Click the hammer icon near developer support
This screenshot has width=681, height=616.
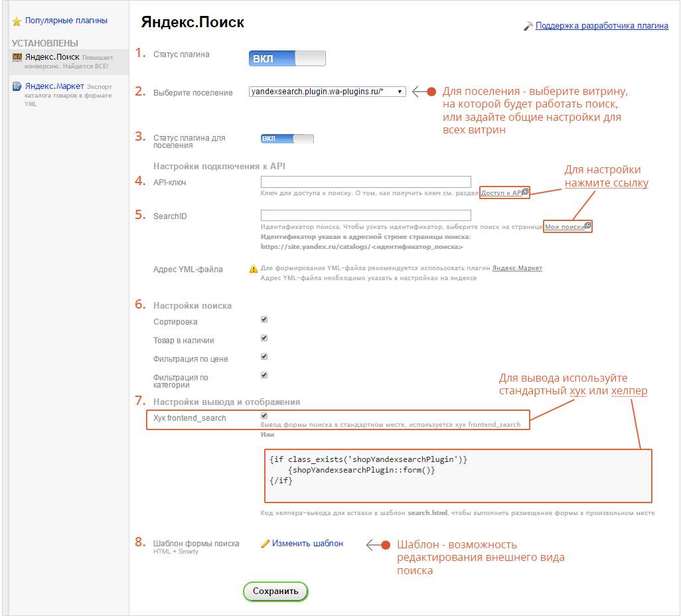coord(528,26)
